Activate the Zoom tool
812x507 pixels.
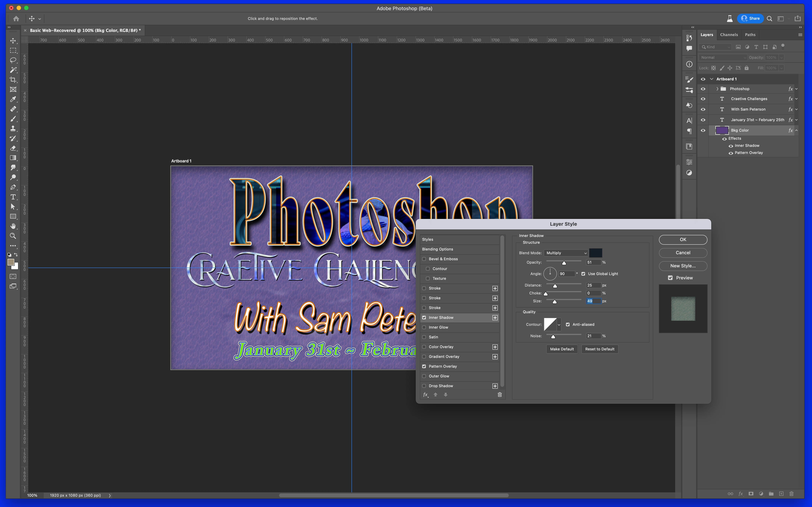(13, 236)
